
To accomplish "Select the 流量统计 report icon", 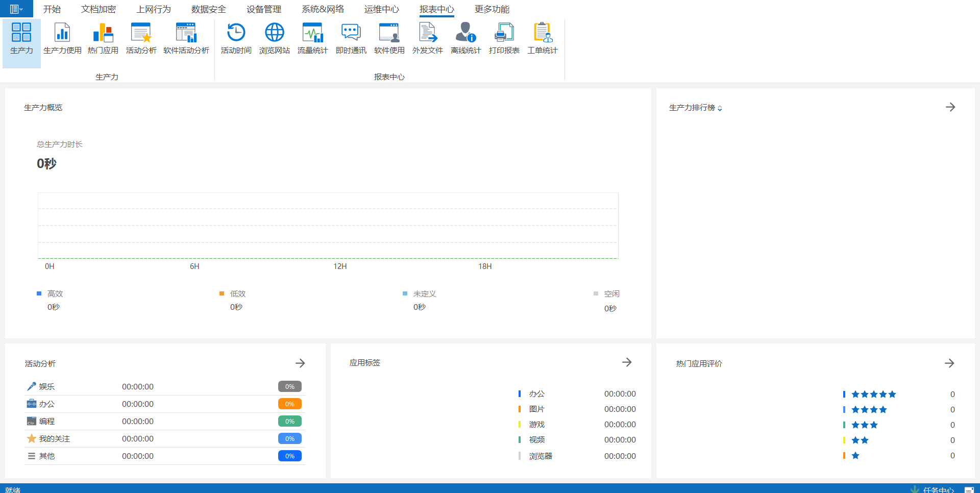I will [x=312, y=38].
